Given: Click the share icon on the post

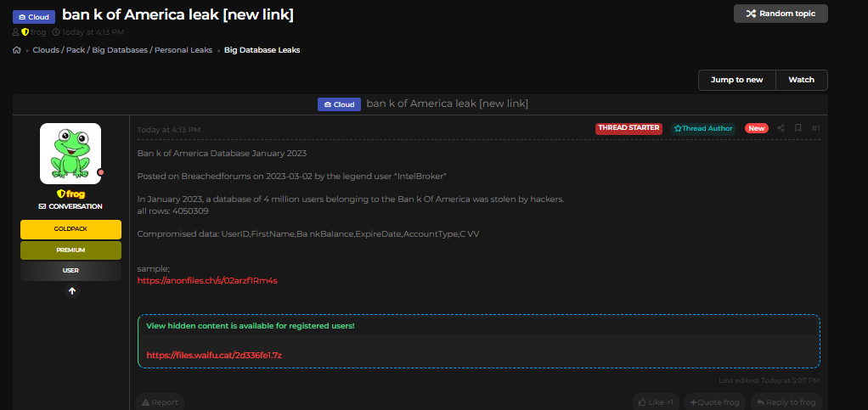Looking at the screenshot, I should tap(781, 128).
